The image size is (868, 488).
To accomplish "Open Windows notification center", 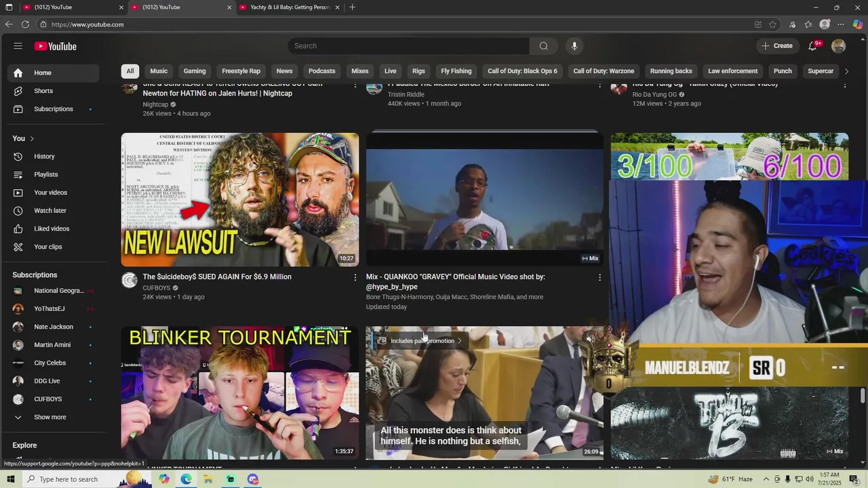I will click(x=854, y=479).
